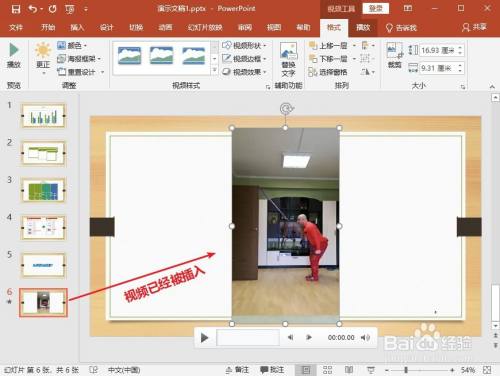Click the Play preview button in ribbon
Viewport: 500px width, 376px height.
coord(14,55)
